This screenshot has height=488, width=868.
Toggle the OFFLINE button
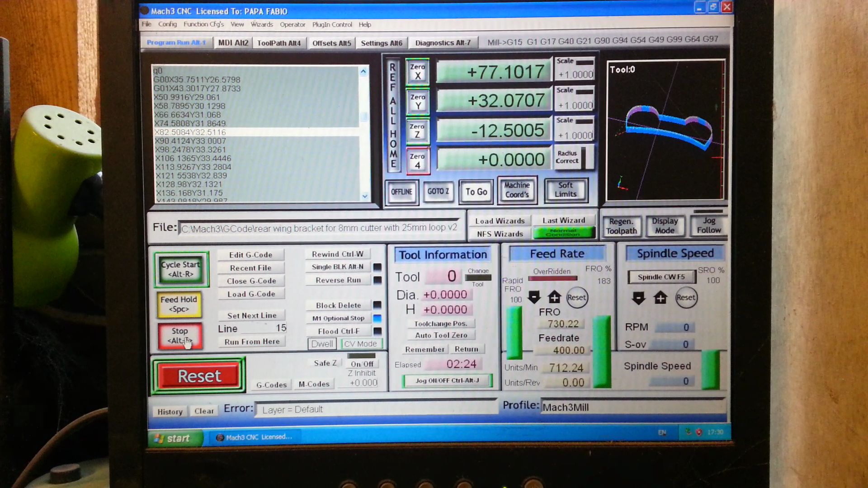(x=401, y=192)
